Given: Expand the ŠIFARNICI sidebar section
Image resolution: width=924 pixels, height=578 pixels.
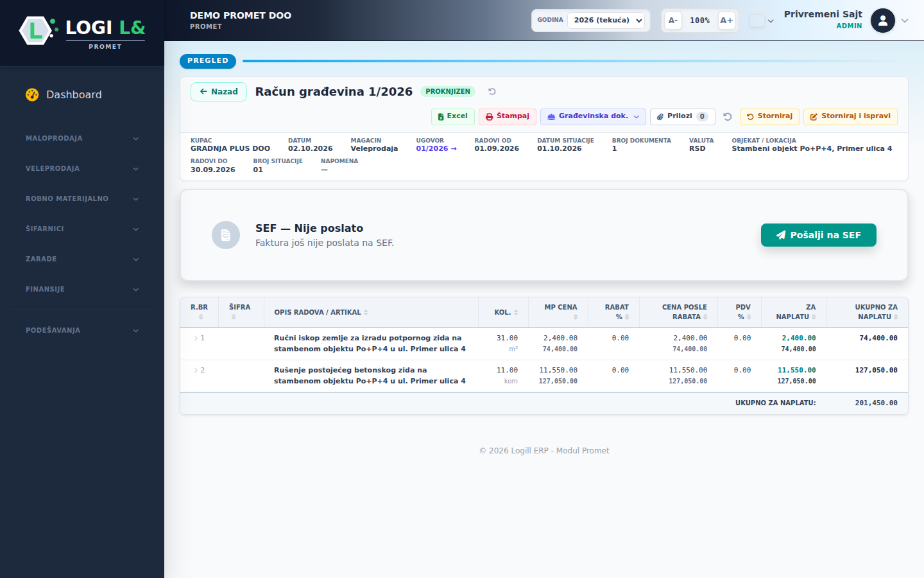Looking at the screenshot, I should 82,229.
